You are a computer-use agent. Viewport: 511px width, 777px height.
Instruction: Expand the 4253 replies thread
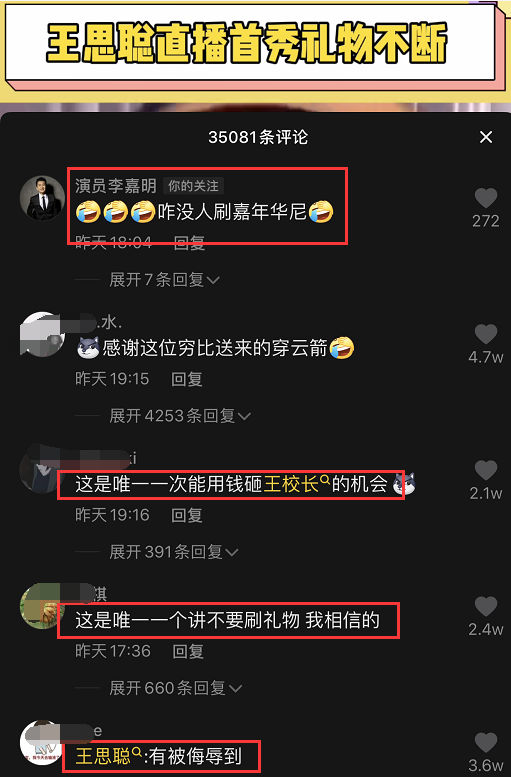point(180,416)
